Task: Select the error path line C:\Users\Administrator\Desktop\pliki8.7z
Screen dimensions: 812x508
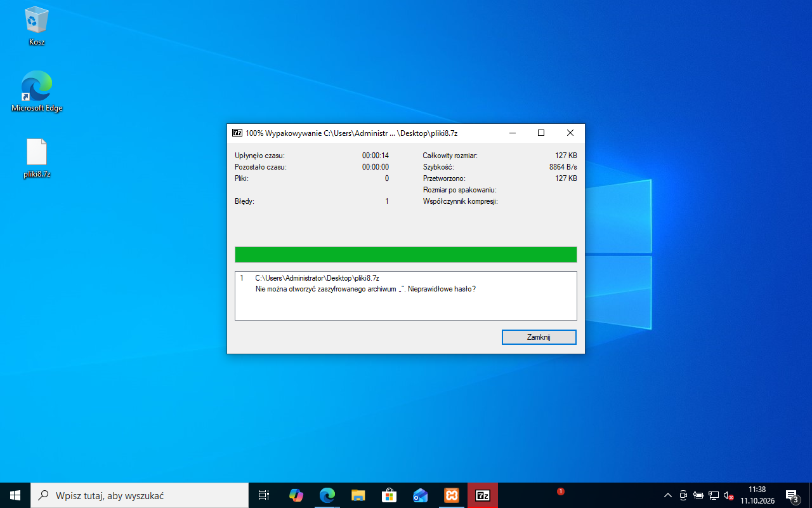Action: 317,278
